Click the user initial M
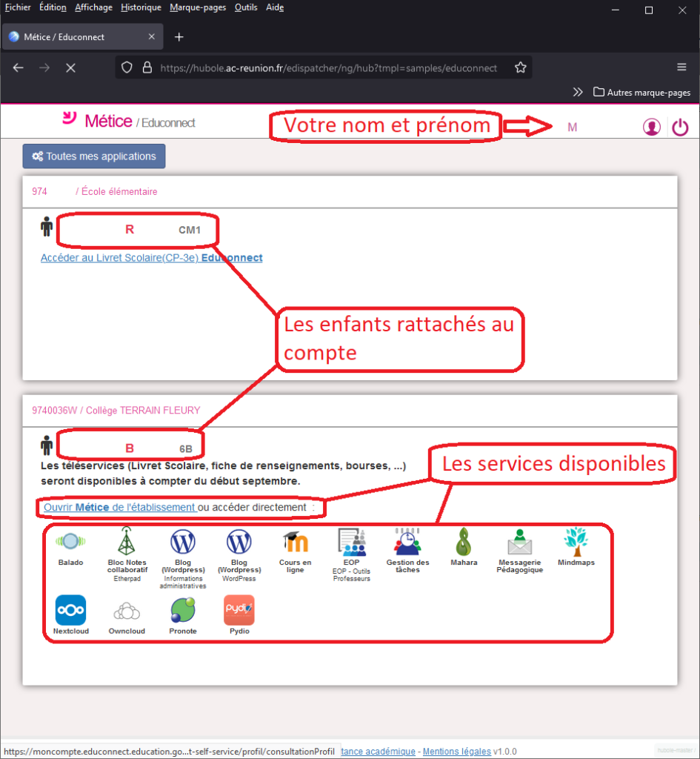This screenshot has height=759, width=700. [573, 127]
